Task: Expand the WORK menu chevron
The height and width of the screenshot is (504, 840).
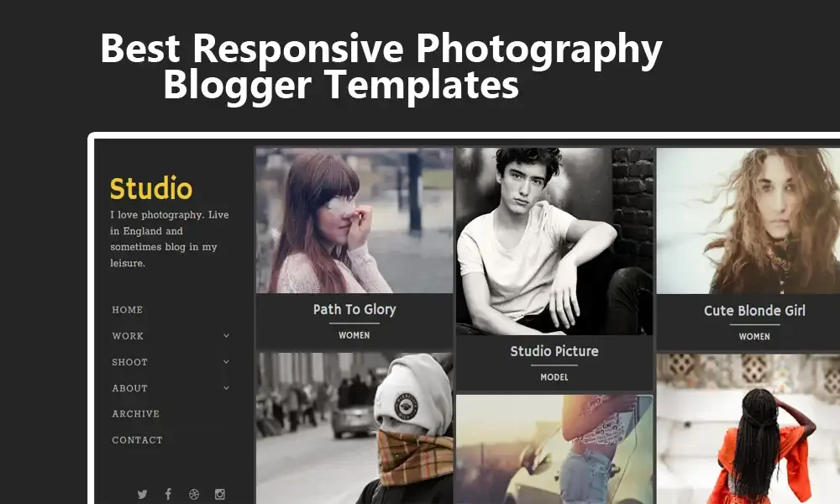Action: pyautogui.click(x=226, y=336)
